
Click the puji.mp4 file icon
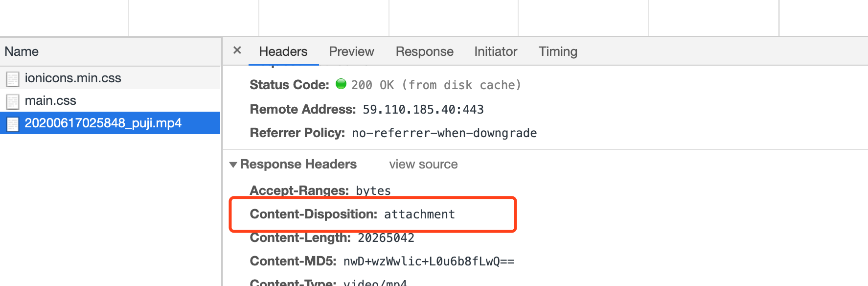coord(13,124)
